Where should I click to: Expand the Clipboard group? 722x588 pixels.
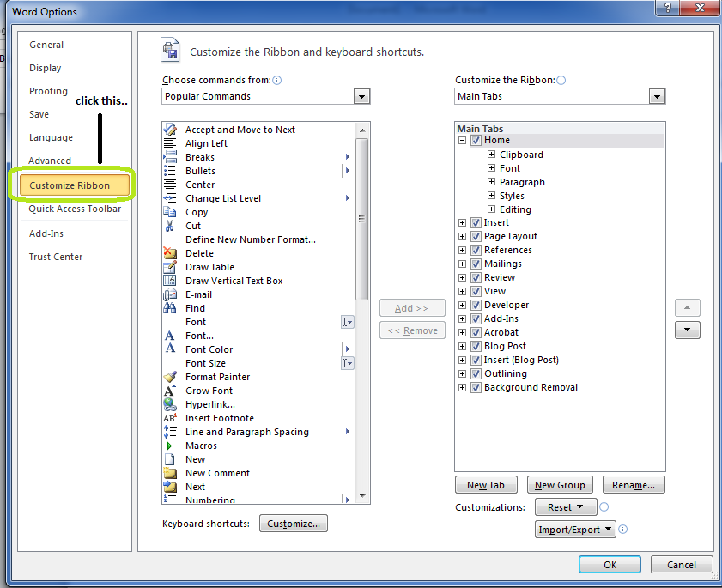tap(491, 155)
